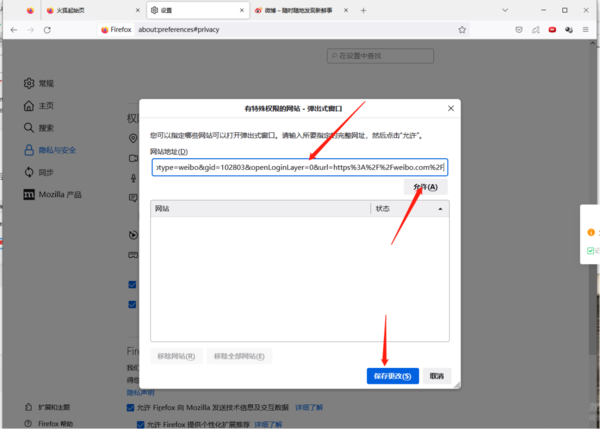Click the Firefox logo in address bar
600x429 pixels.
tap(104, 30)
